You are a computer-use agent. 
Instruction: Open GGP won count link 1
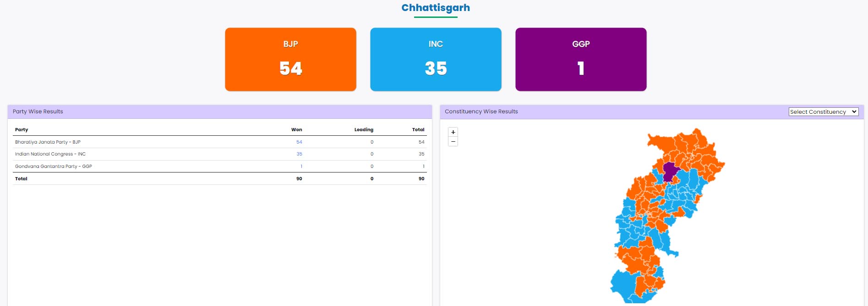pos(301,167)
